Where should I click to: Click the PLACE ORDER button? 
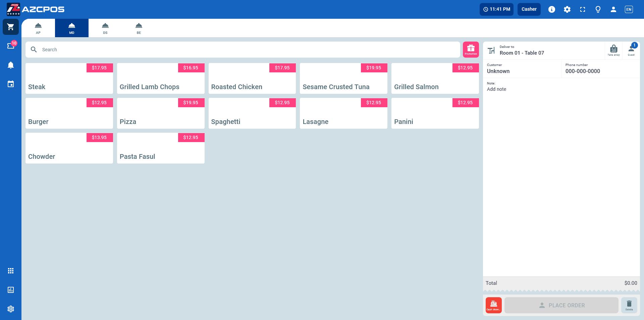[561, 305]
